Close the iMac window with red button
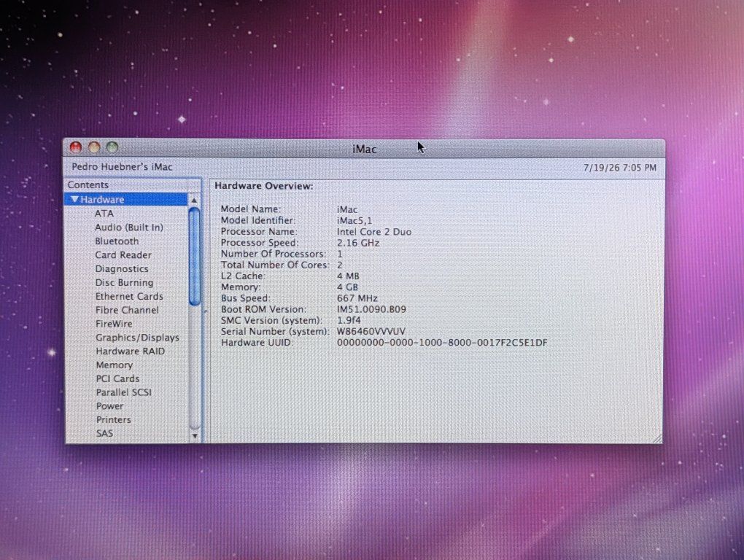 pyautogui.click(x=76, y=147)
